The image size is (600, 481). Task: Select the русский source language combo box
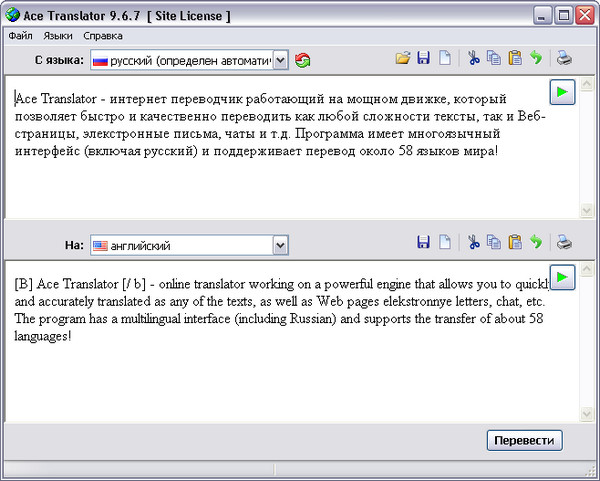(189, 60)
